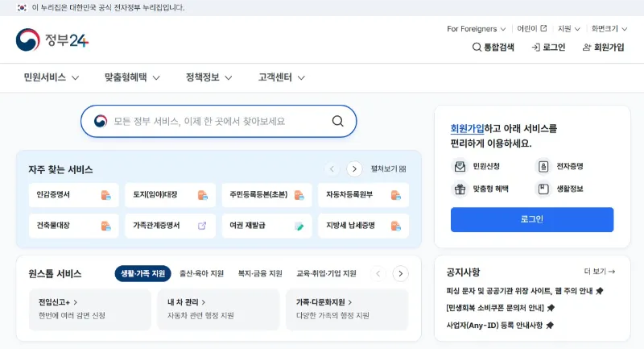This screenshot has height=349, width=644.
Task: Click 회원가입 in the header
Action: click(x=603, y=48)
